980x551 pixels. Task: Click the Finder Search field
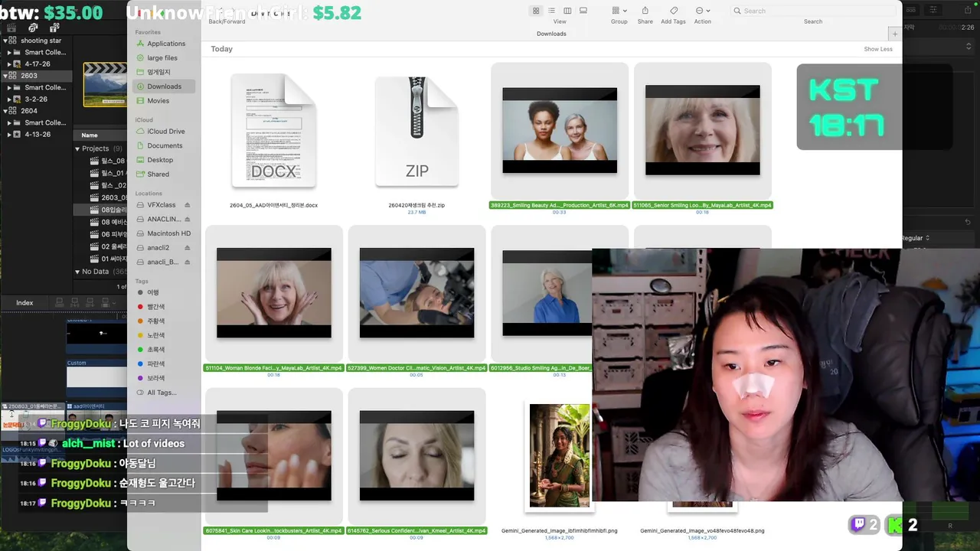click(x=813, y=11)
